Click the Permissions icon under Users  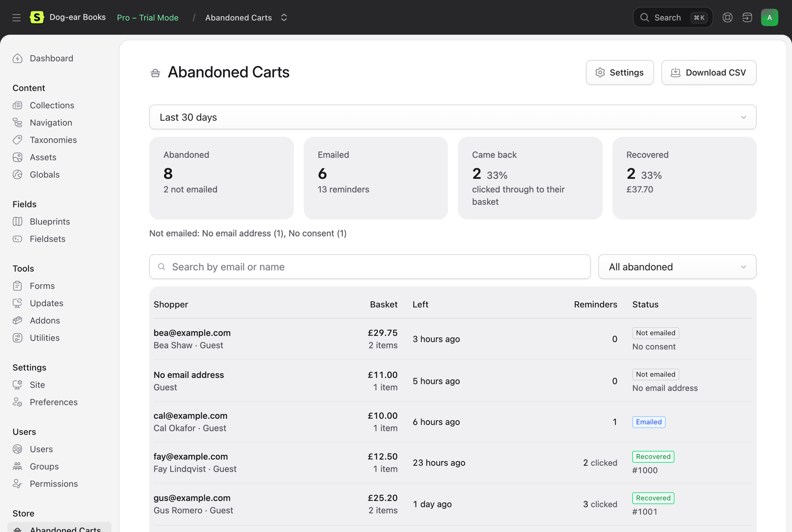pyautogui.click(x=18, y=484)
